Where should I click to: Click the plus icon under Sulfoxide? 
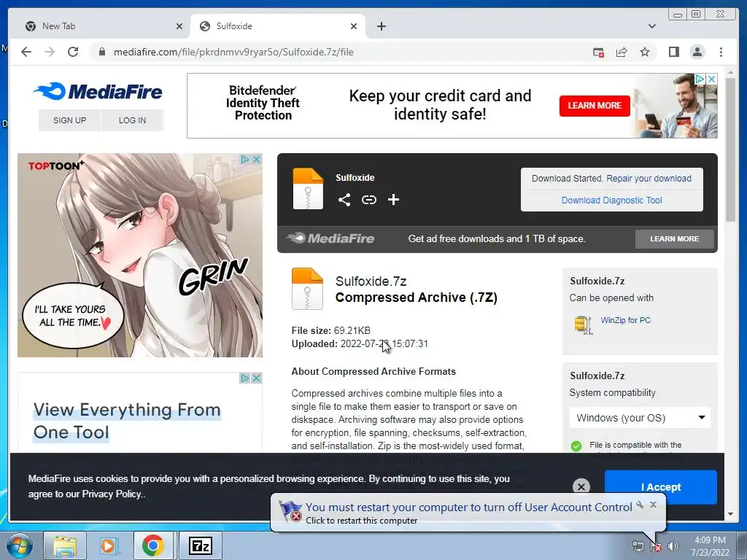click(393, 200)
